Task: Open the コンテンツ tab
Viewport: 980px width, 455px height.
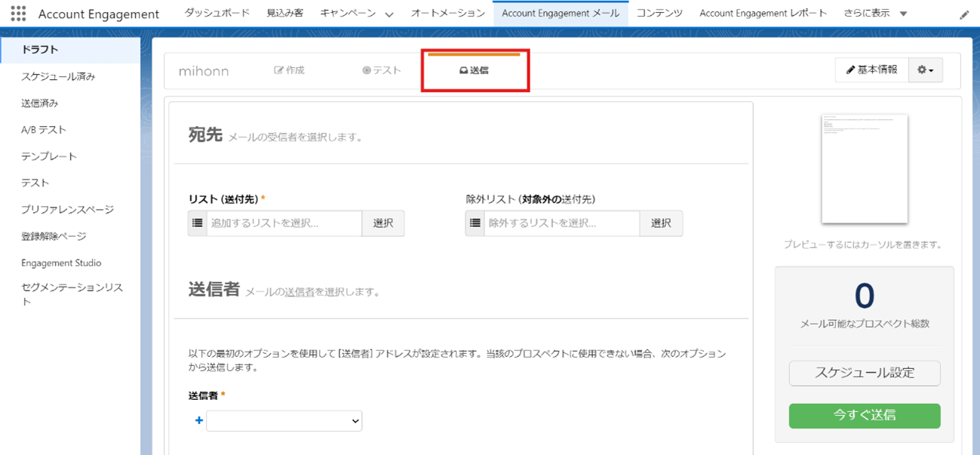Action: pos(659,13)
